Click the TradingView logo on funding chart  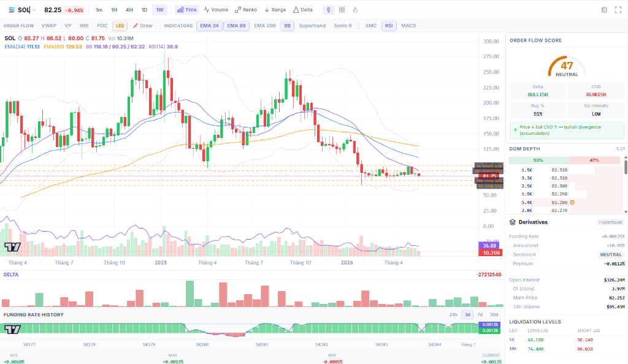point(12,329)
